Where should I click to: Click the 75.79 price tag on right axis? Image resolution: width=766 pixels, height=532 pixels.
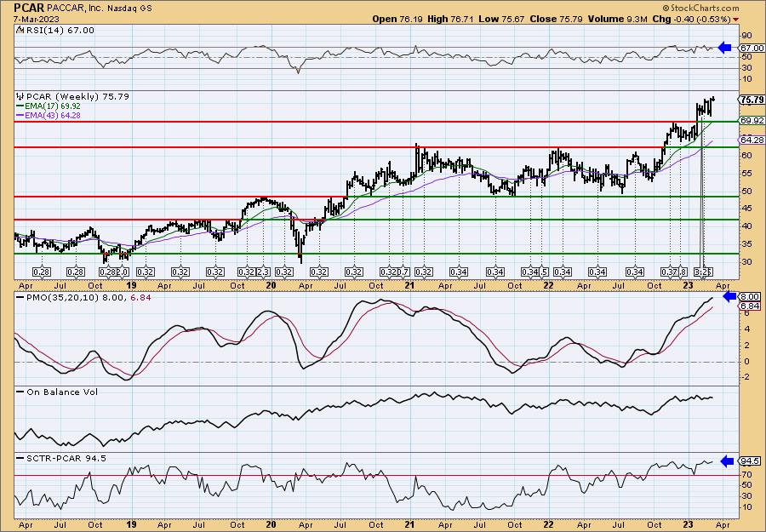[752, 100]
